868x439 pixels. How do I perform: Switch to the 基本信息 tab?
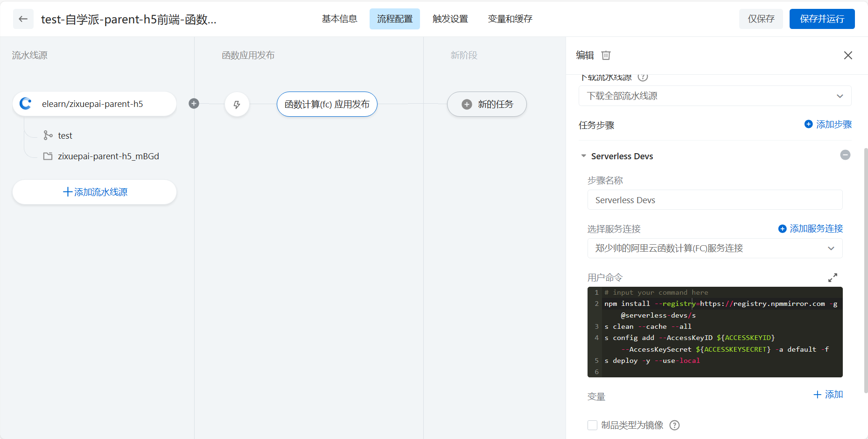[339, 19]
